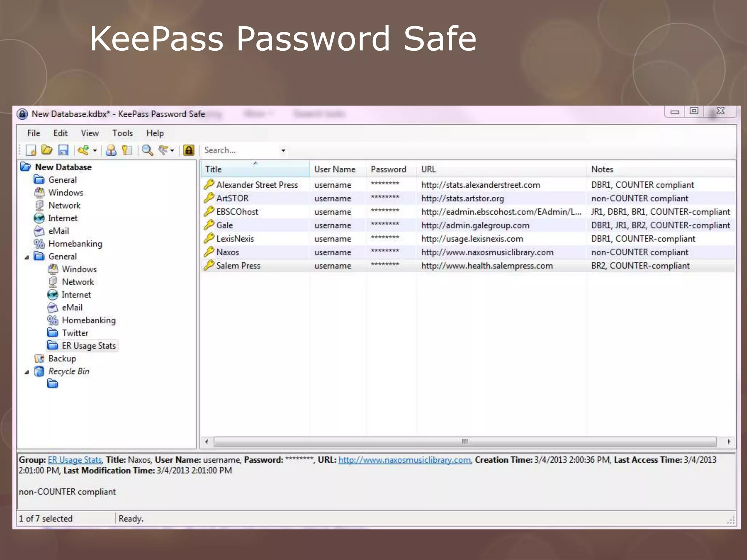The image size is (747, 560).
Task: Select top-level Homebanking percent icon
Action: (x=39, y=244)
